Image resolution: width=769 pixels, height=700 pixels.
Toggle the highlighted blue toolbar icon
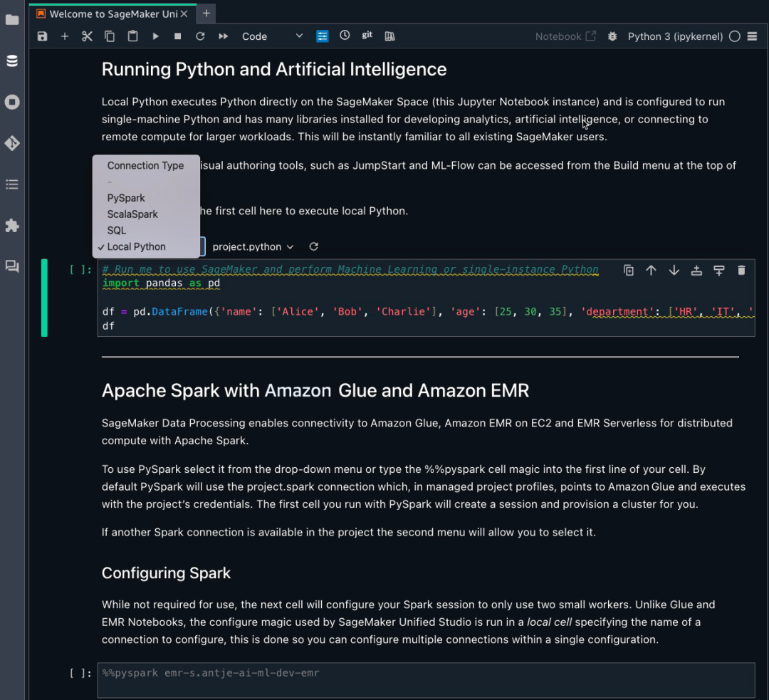(x=323, y=36)
